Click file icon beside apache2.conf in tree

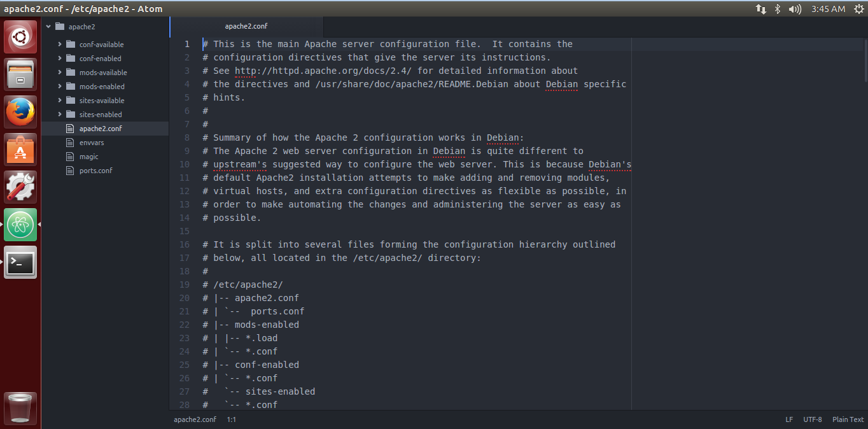71,129
